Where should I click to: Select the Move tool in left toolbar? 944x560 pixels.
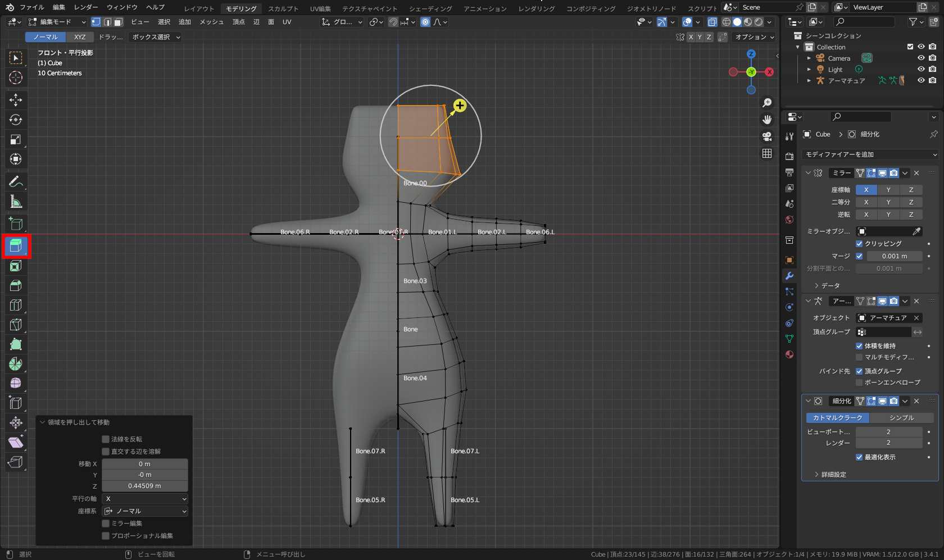pyautogui.click(x=16, y=100)
